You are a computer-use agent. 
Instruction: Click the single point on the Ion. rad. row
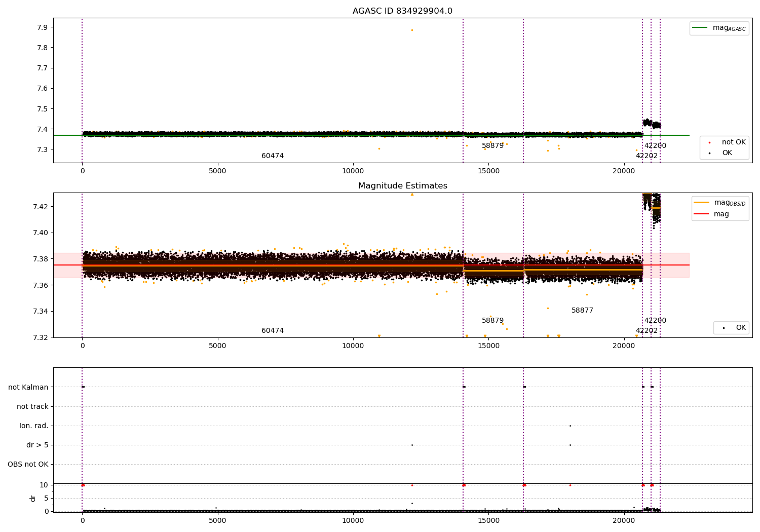[570, 426]
